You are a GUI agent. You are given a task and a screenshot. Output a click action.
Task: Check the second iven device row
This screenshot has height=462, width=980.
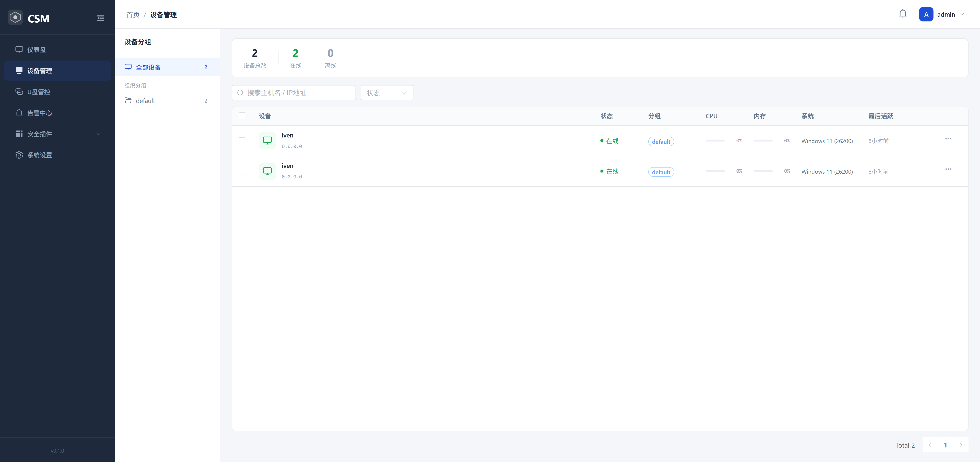tap(242, 171)
